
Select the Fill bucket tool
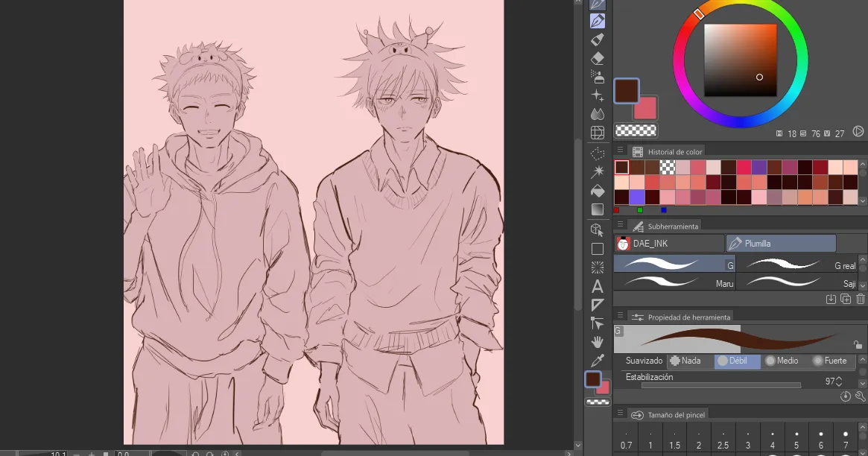(x=598, y=191)
